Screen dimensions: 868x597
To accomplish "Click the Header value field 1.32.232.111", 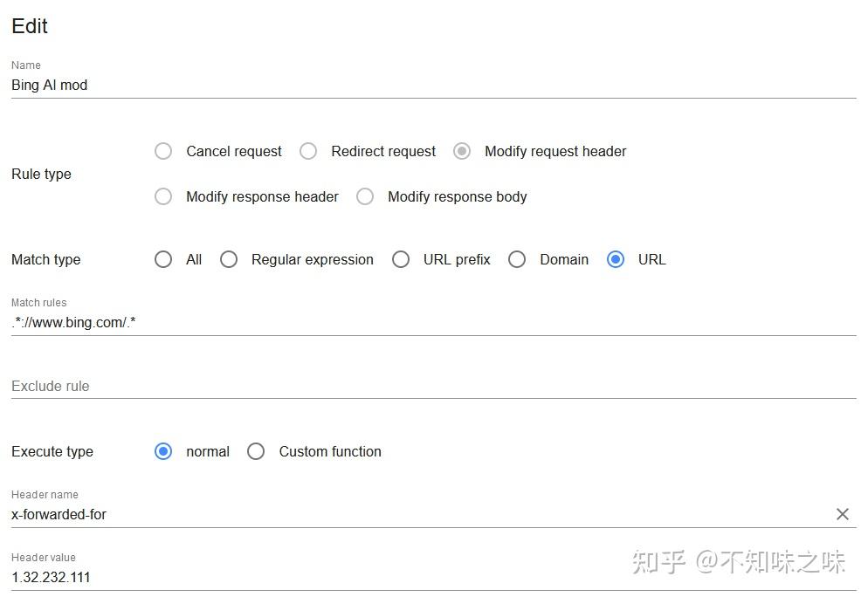I will coord(433,578).
